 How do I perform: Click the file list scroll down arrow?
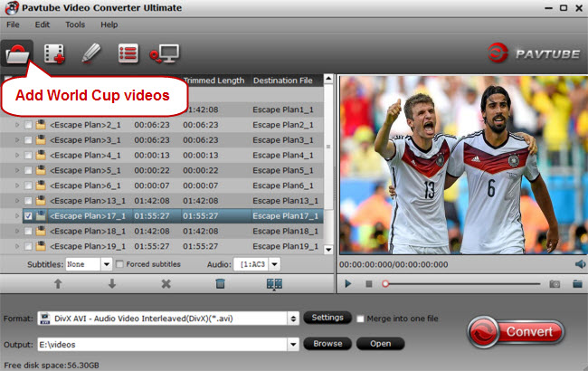click(328, 249)
